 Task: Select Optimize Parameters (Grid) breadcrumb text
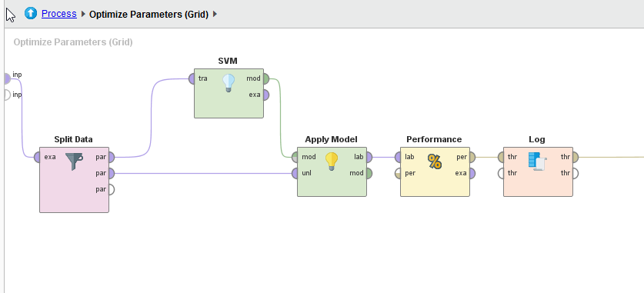click(148, 15)
